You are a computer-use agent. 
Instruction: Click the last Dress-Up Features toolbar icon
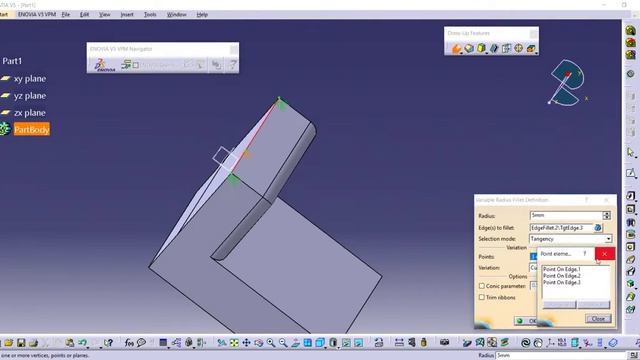point(531,48)
